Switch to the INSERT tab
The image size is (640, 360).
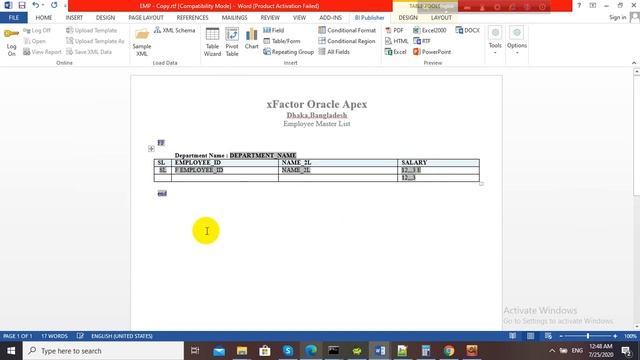pyautogui.click(x=74, y=18)
